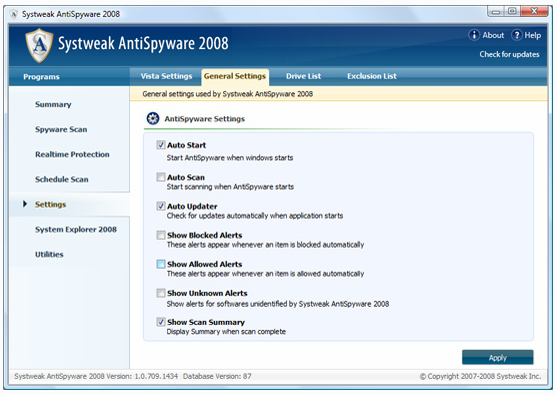Click the Auto Start label text

pos(186,145)
